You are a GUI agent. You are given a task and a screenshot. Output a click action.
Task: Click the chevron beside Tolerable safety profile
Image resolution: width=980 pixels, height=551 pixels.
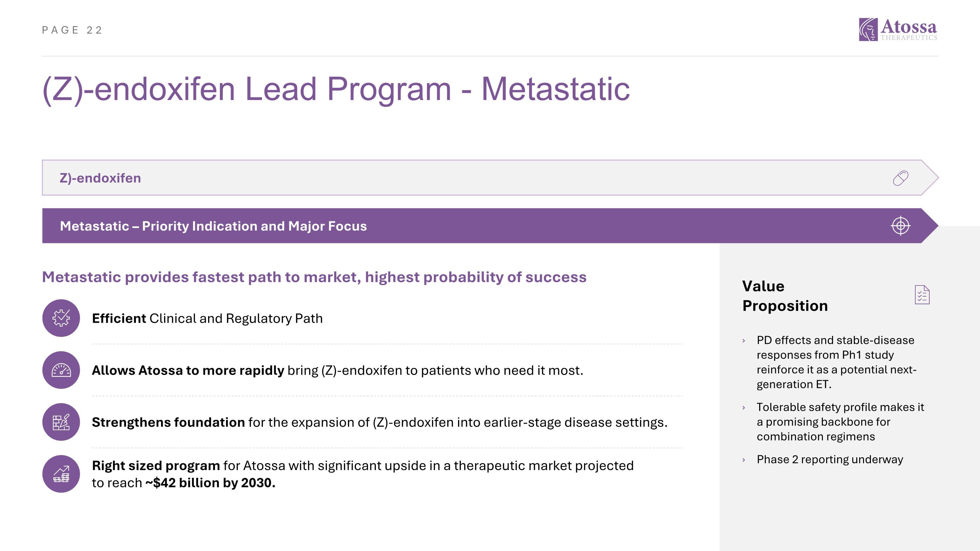pyautogui.click(x=744, y=408)
